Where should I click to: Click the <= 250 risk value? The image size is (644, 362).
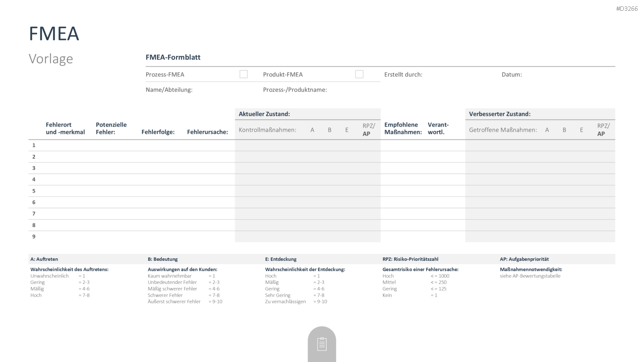[439, 282]
